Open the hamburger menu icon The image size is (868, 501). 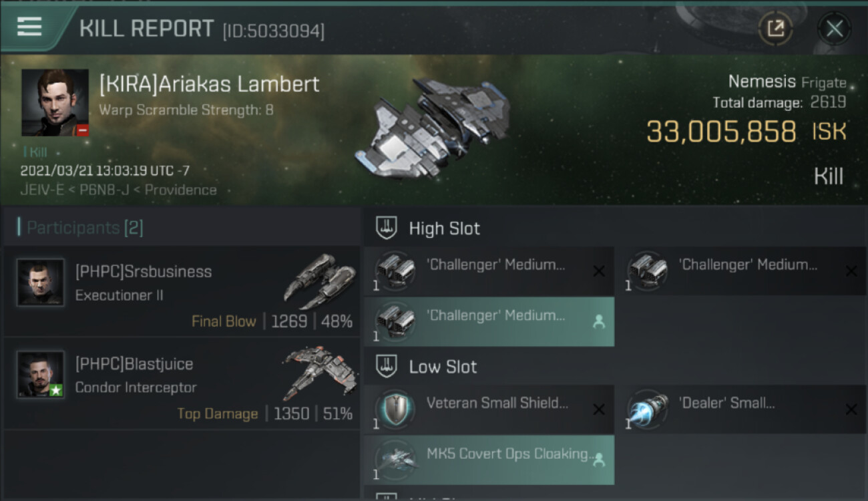[x=29, y=27]
